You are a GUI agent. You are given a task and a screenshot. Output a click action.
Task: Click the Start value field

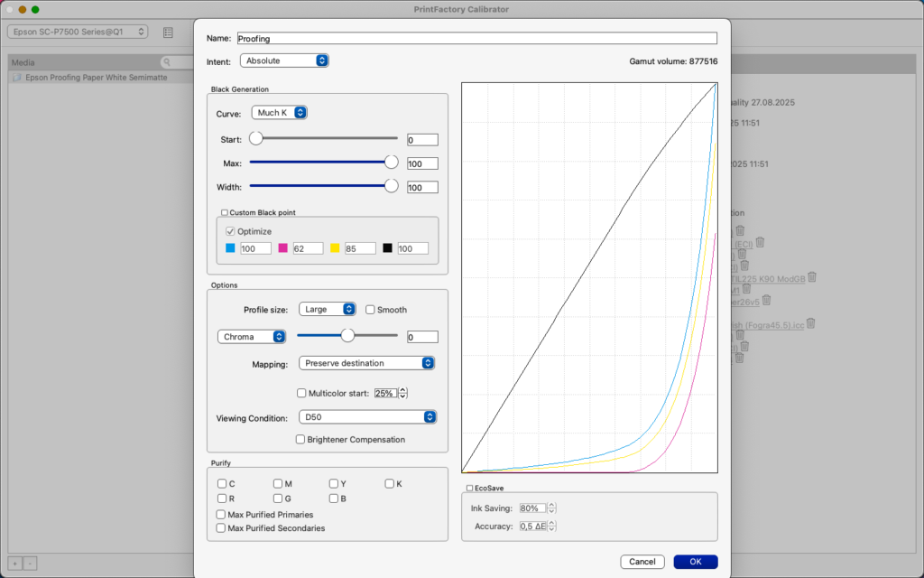(422, 140)
